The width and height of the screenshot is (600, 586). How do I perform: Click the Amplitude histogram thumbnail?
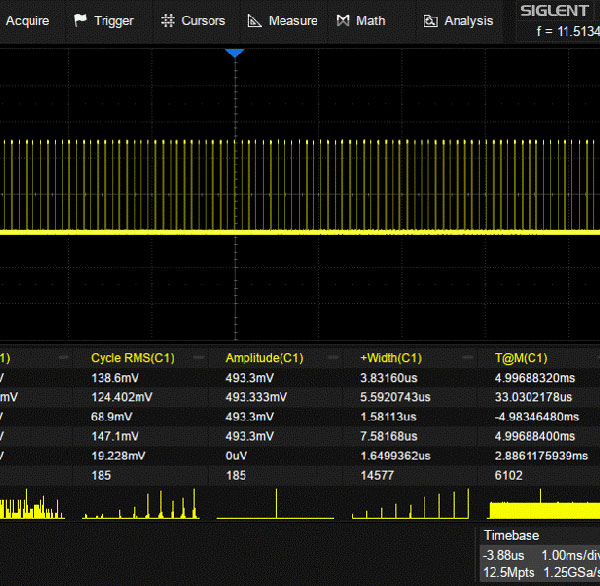[277, 504]
